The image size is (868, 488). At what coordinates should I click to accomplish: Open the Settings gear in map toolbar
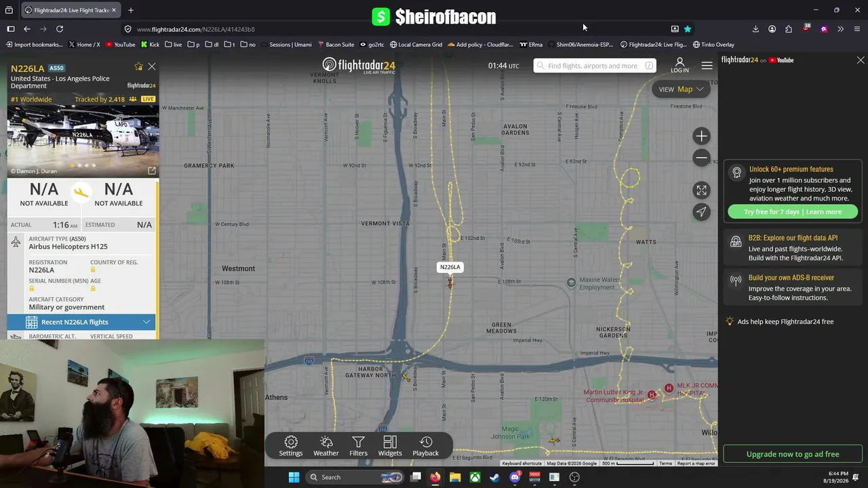coord(291,446)
